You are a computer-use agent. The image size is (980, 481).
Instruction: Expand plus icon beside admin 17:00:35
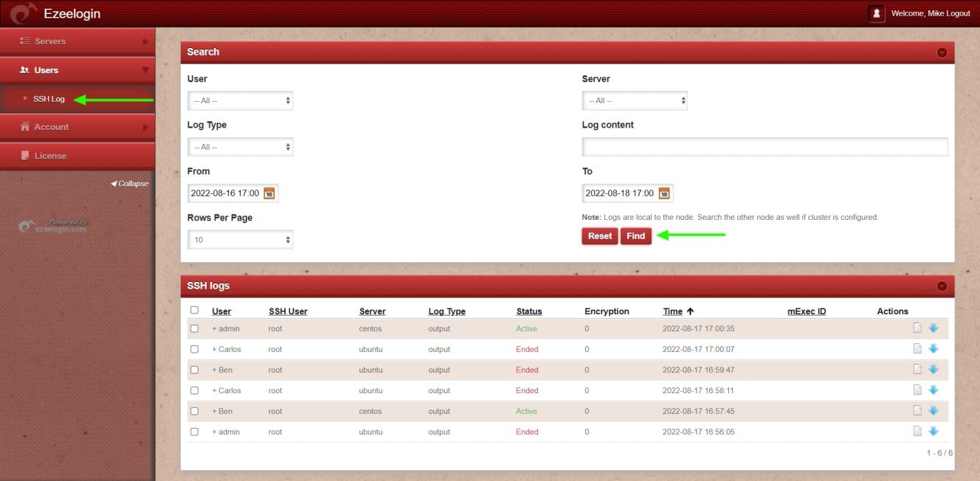(x=214, y=329)
